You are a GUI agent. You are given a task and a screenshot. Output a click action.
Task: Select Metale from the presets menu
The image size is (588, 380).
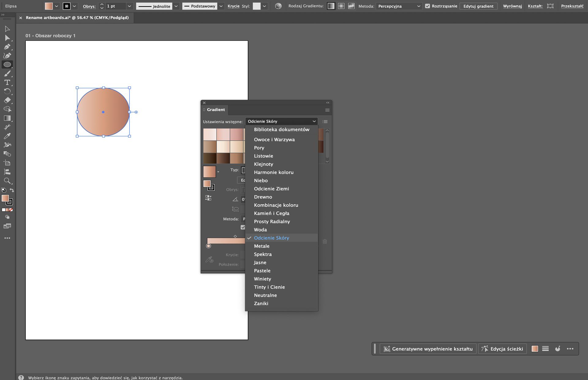(261, 246)
